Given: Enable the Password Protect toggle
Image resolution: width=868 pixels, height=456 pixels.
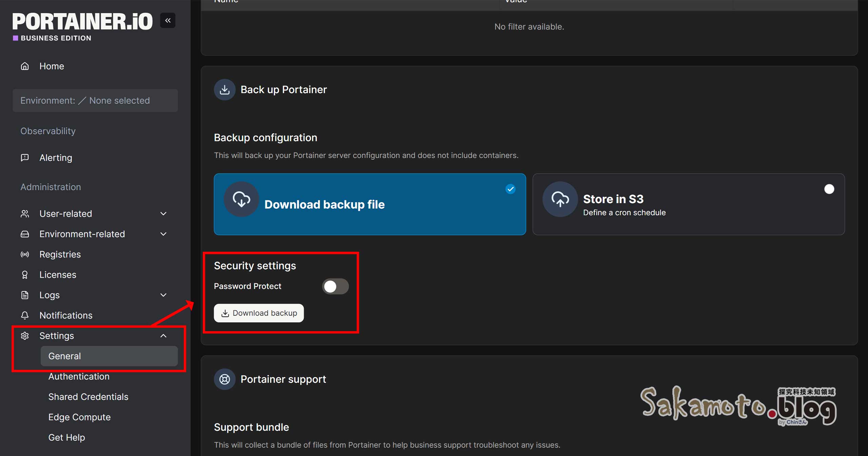Looking at the screenshot, I should (x=335, y=286).
